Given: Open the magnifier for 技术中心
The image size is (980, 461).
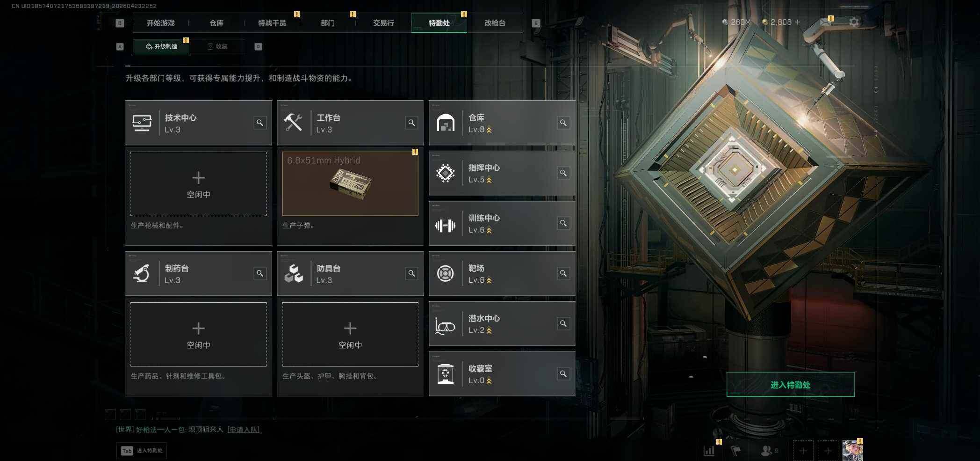Looking at the screenshot, I should click(260, 123).
